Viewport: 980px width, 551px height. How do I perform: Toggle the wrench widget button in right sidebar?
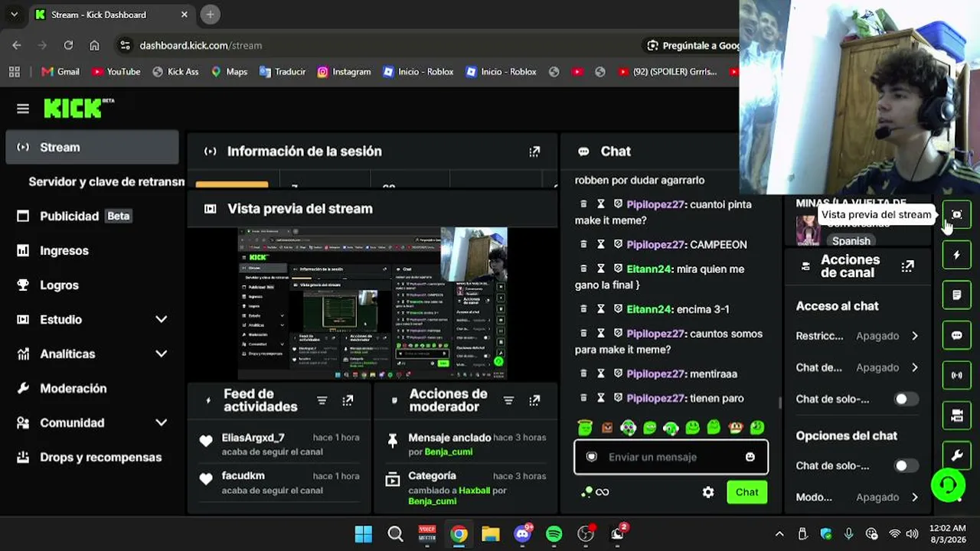956,455
